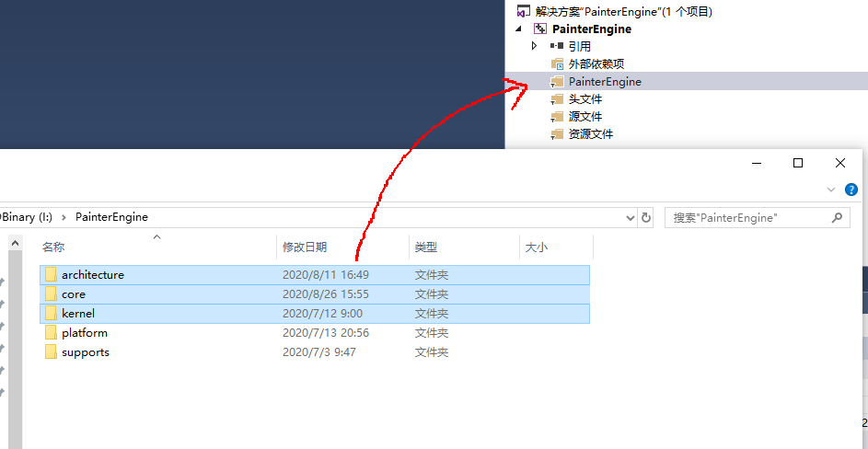Click the PainterEngine breadcrumb in address bar

111,217
